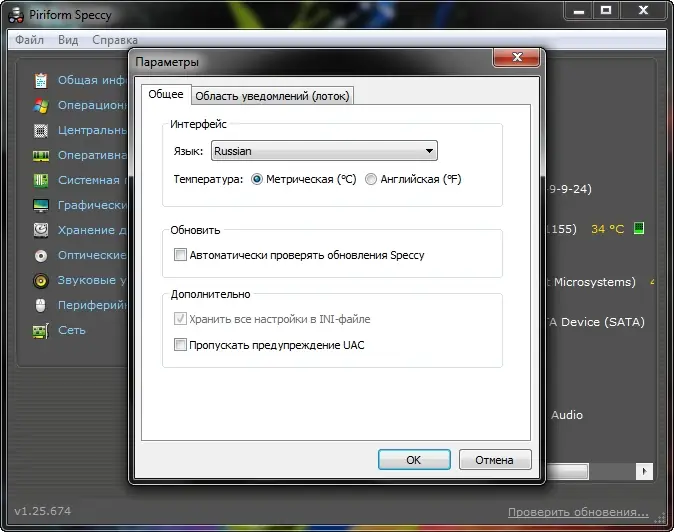
Task: Maximize the Speccy main window
Action: pos(606,10)
